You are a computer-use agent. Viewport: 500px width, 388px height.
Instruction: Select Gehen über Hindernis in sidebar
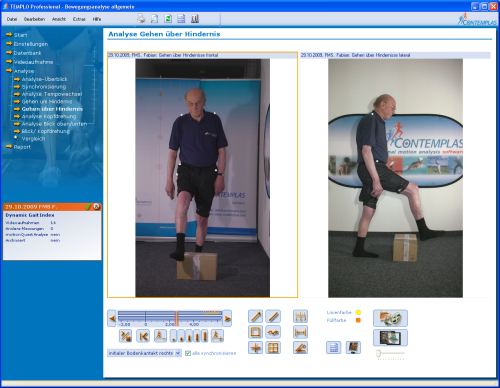[52, 109]
